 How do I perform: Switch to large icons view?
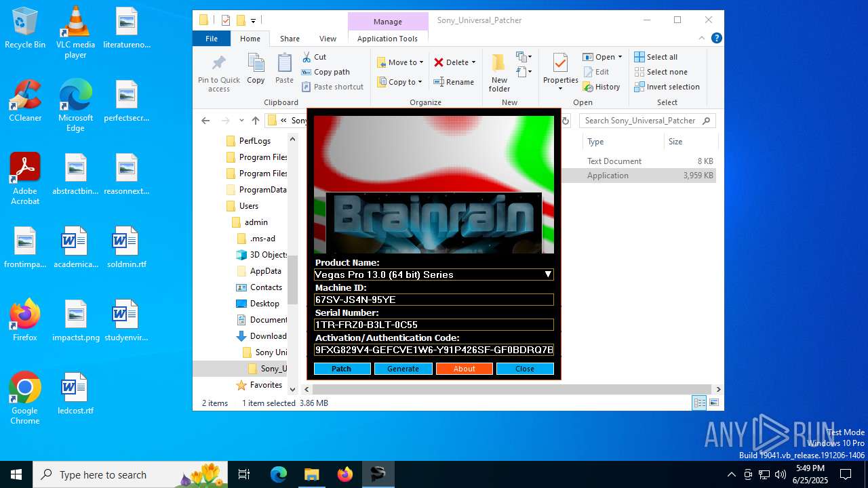click(713, 403)
